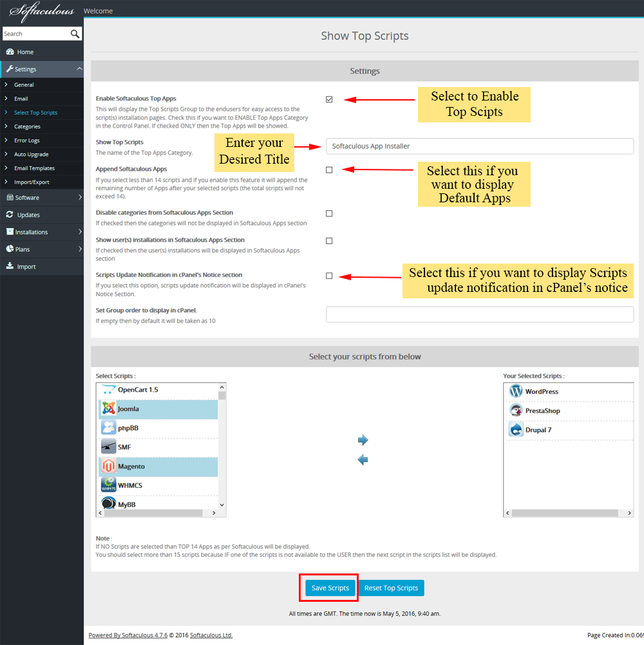Click the PrestaShop icon in selected scripts
The height and width of the screenshot is (645, 644).
click(516, 410)
